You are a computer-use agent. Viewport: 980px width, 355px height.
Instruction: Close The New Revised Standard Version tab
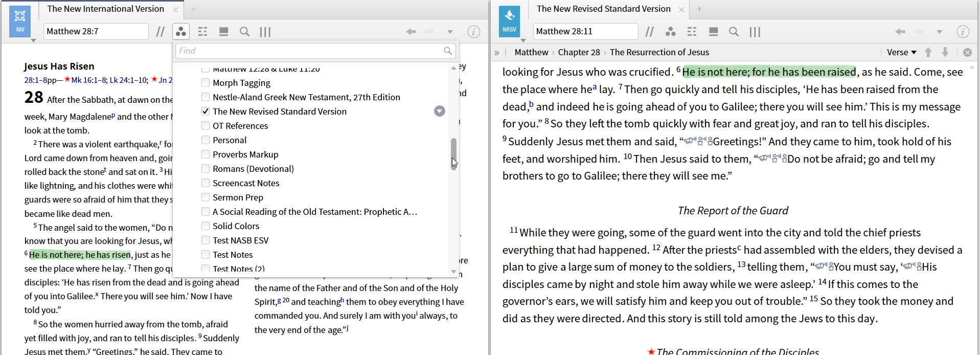click(x=681, y=10)
